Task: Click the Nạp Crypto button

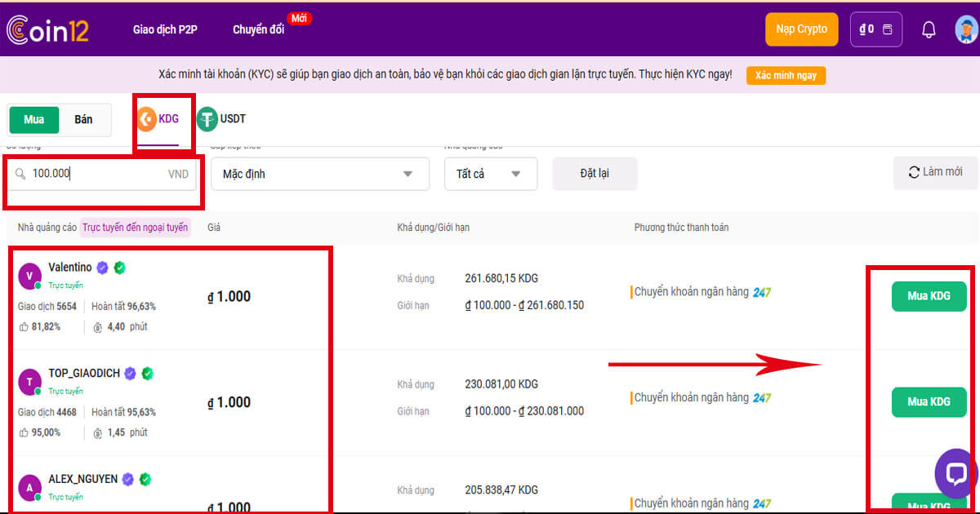Action: click(x=801, y=29)
